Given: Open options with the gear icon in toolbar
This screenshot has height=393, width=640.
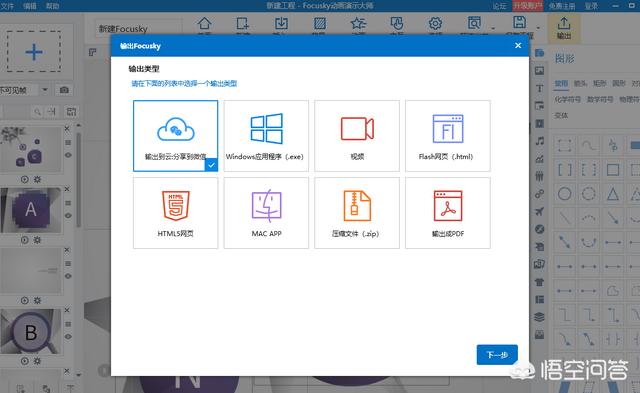Looking at the screenshot, I should click(435, 24).
